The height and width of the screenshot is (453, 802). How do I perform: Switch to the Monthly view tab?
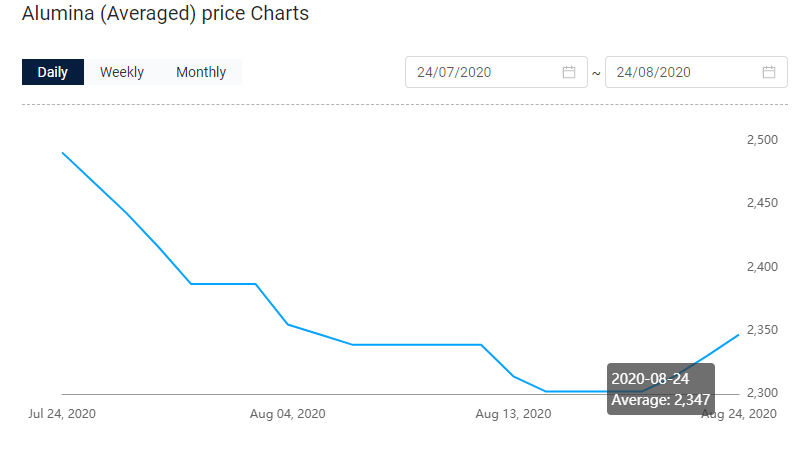point(201,72)
